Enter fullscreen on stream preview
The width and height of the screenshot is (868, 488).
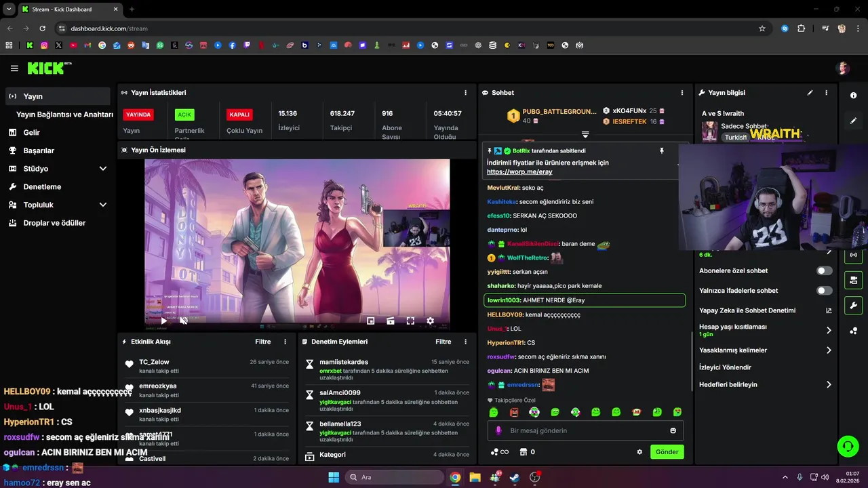click(410, 321)
